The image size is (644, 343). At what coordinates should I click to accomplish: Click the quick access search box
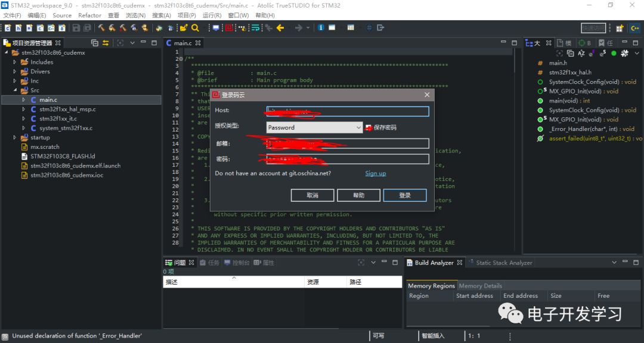tap(593, 28)
